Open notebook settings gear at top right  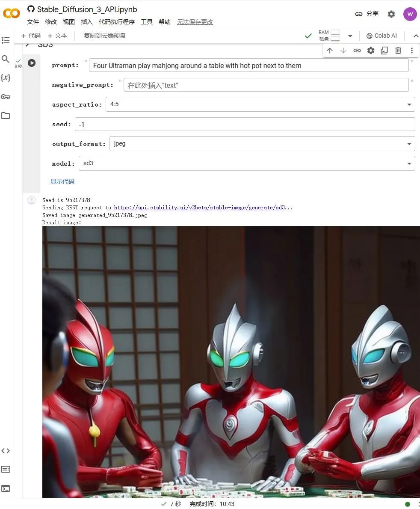tap(391, 14)
